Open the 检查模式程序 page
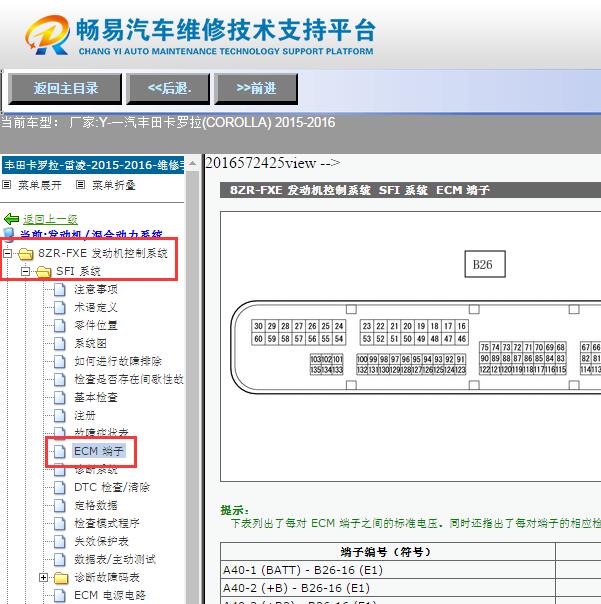This screenshot has height=604, width=601. click(x=107, y=523)
